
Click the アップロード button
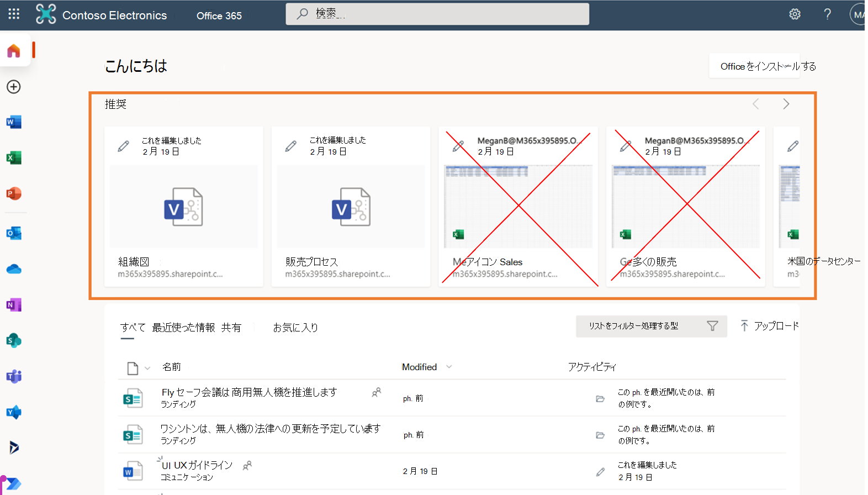[769, 326]
